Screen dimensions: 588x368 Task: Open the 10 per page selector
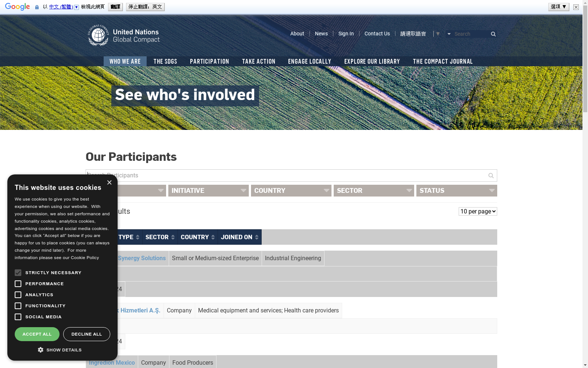478,211
